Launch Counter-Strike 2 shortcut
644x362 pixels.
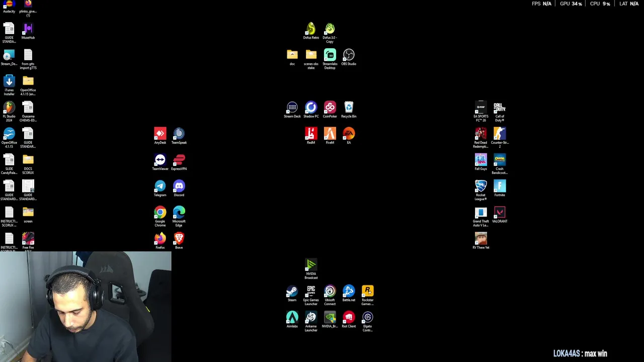pos(500,138)
